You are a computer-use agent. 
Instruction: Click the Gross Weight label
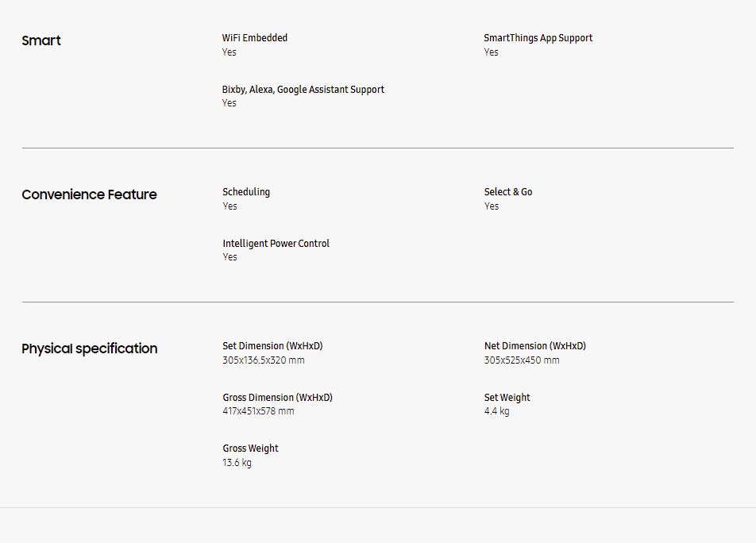[250, 449]
